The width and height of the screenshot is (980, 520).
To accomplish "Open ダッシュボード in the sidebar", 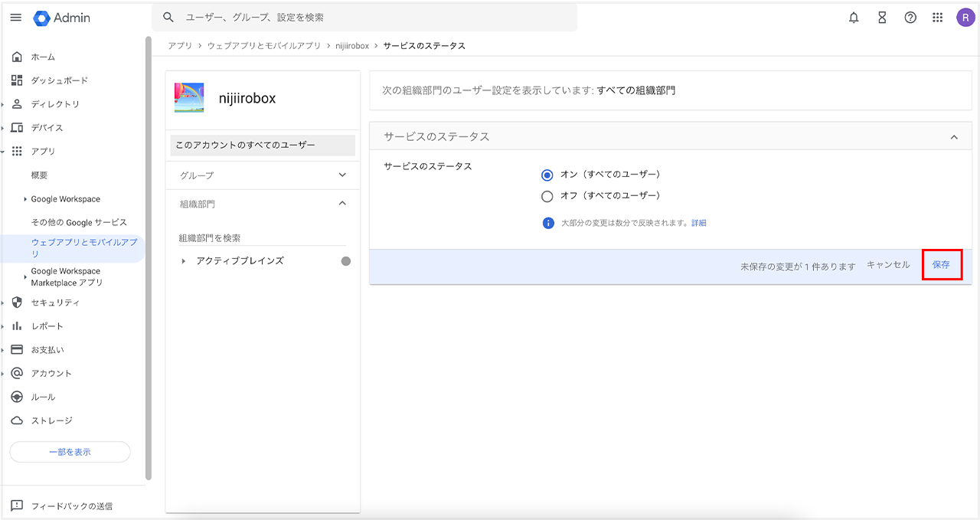I will pyautogui.click(x=59, y=80).
